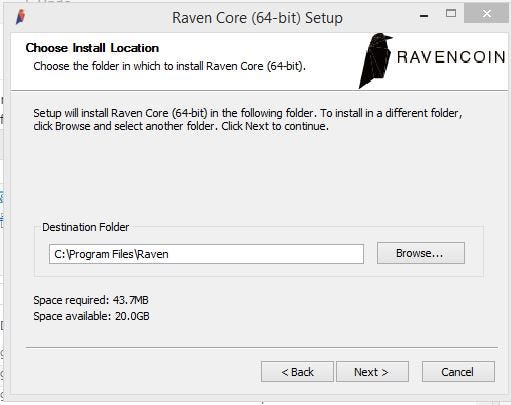
Task: Select the 'Choose Install Location' heading
Action: (92, 48)
